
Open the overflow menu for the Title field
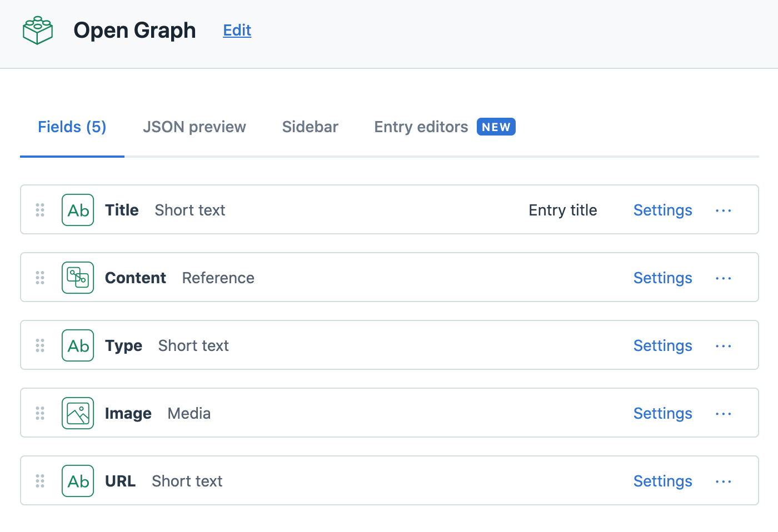click(723, 210)
